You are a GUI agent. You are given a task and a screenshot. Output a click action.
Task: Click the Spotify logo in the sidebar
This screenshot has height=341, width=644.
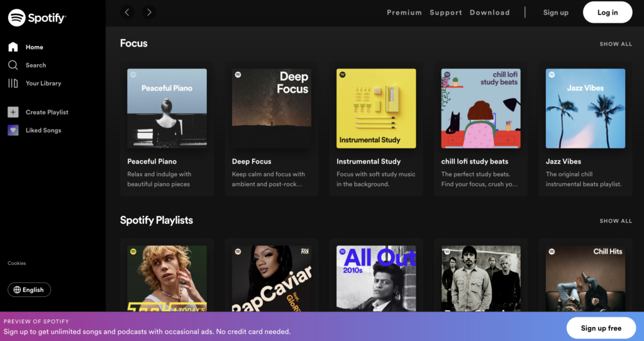click(x=37, y=18)
